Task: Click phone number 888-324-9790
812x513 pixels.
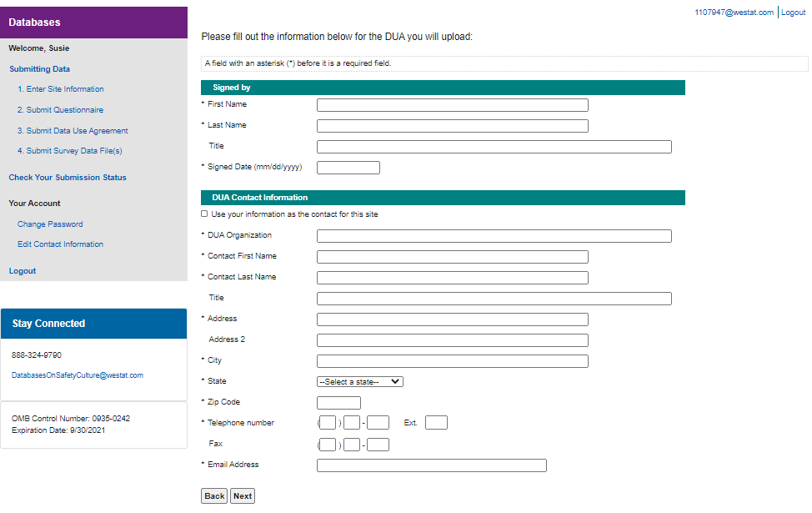Action: (36, 355)
